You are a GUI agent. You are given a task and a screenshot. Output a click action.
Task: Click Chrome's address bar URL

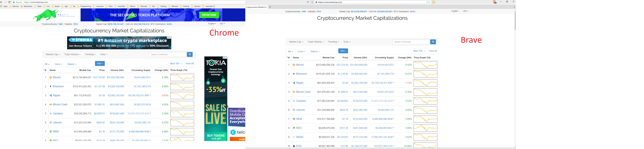pos(36,2)
